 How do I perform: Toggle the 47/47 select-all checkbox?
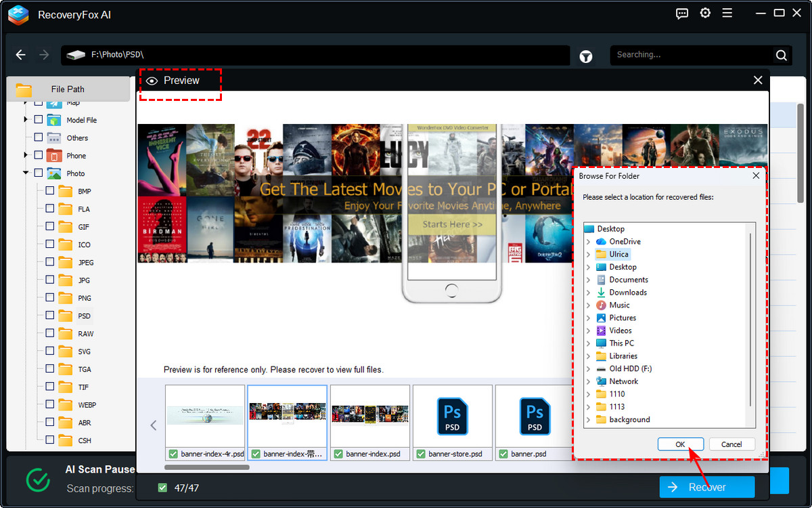point(162,488)
